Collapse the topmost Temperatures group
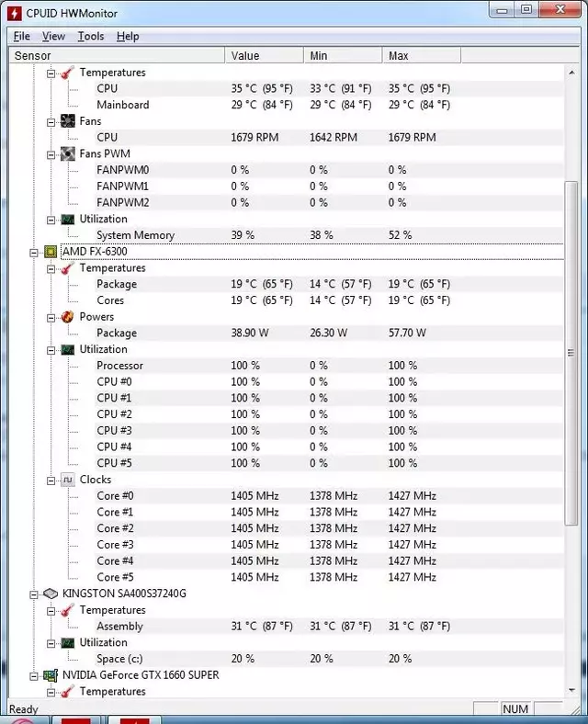Viewport: 588px width, 724px height. click(51, 74)
